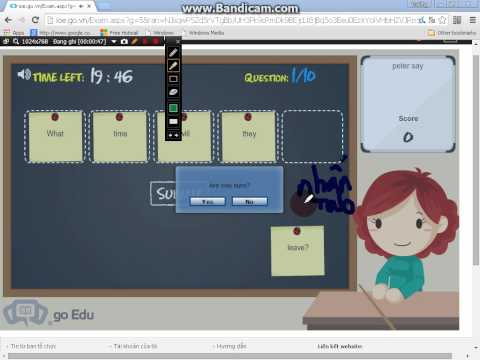This screenshot has height=360, width=480.
Task: Open the Free Hotmail bookmark
Action: (119, 33)
